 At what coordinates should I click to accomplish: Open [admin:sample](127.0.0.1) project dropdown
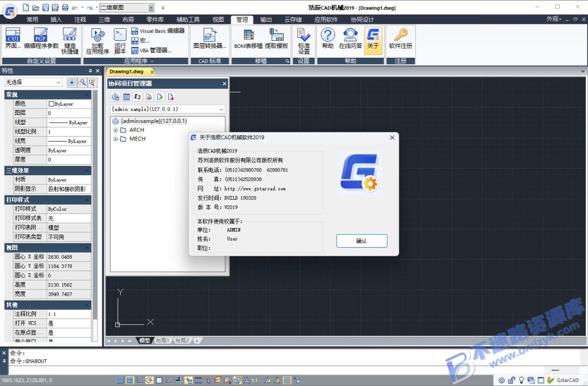168,109
